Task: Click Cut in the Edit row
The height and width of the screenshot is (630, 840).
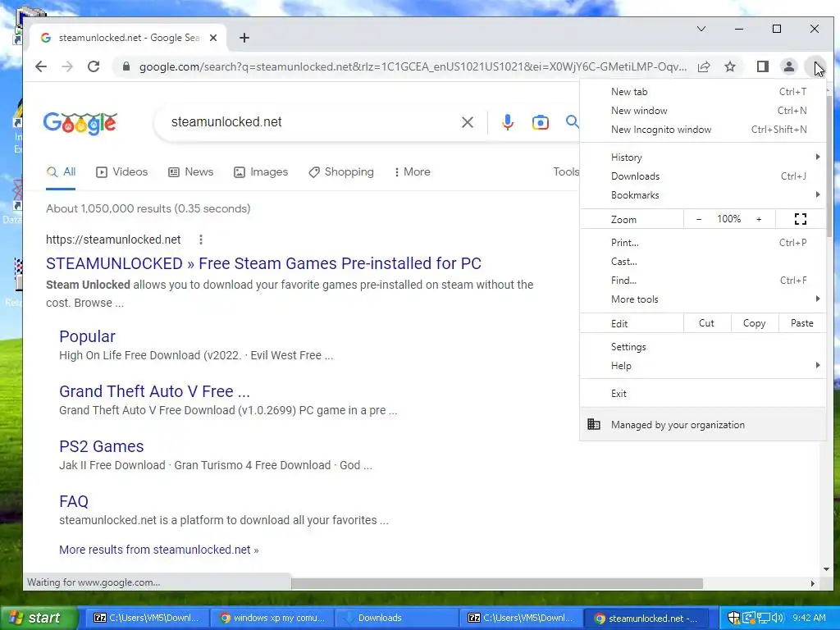Action: coord(706,323)
